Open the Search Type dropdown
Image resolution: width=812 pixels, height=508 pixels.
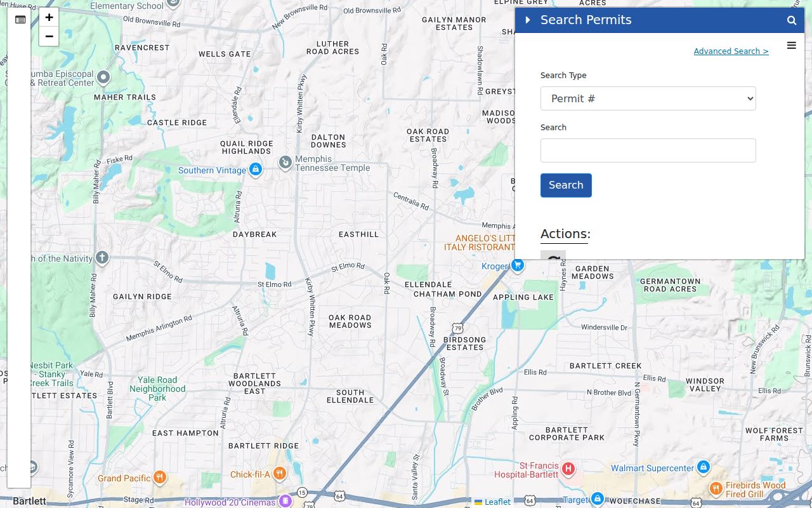(648, 98)
